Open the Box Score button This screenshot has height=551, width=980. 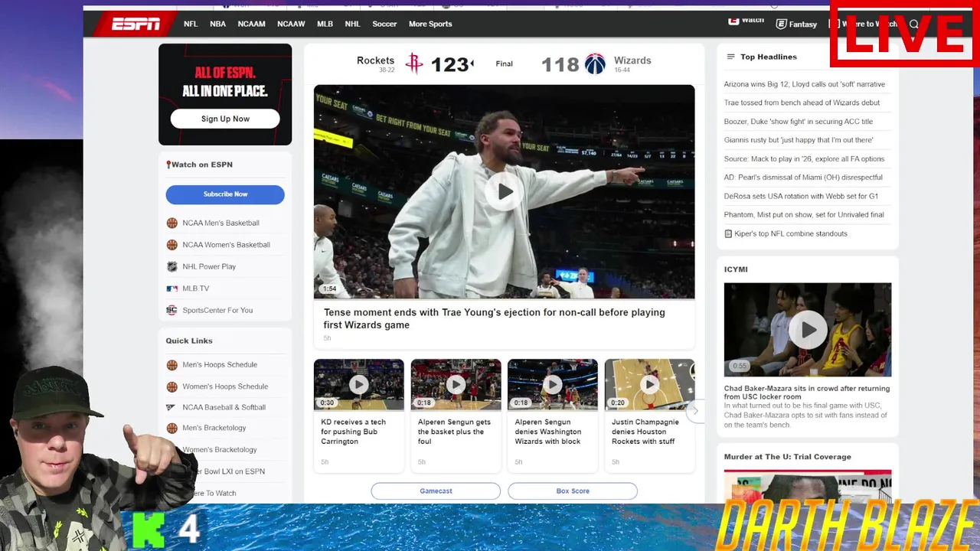(x=573, y=491)
